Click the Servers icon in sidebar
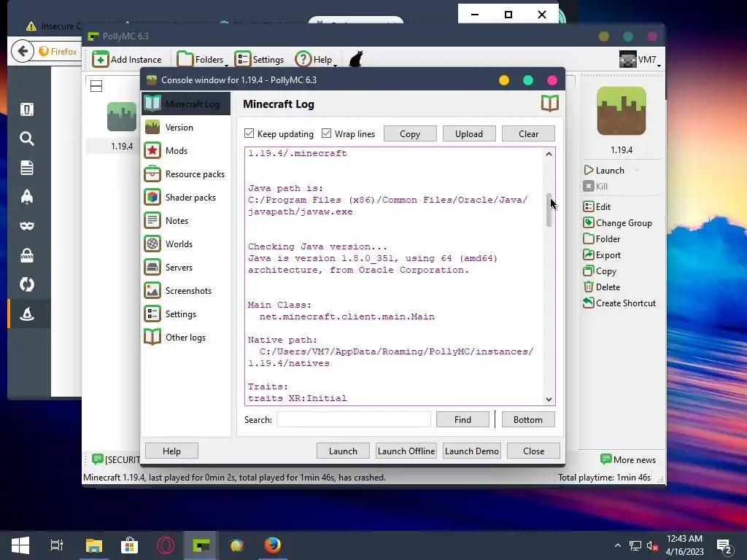Viewport: 747px width, 560px height. (152, 267)
